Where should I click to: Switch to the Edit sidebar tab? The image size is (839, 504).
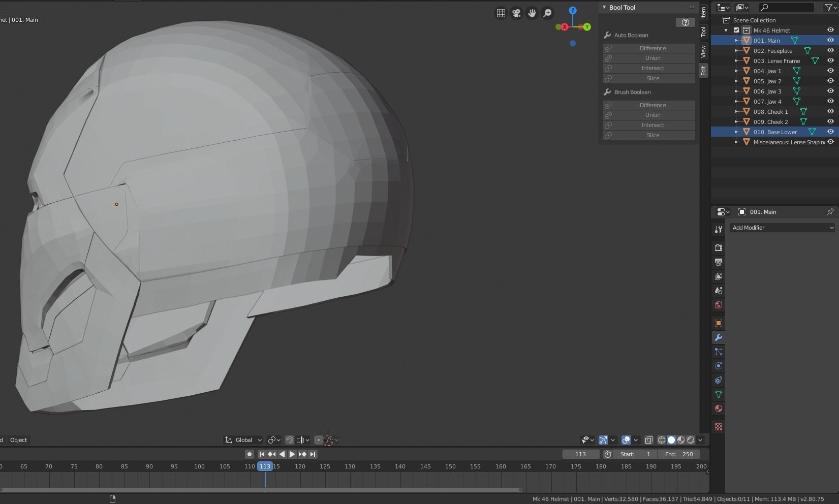[x=704, y=71]
